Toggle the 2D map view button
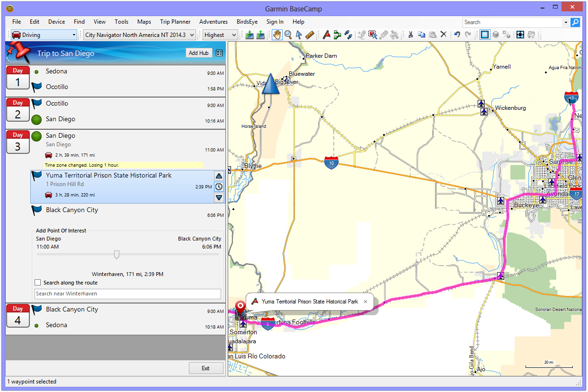 [x=484, y=35]
